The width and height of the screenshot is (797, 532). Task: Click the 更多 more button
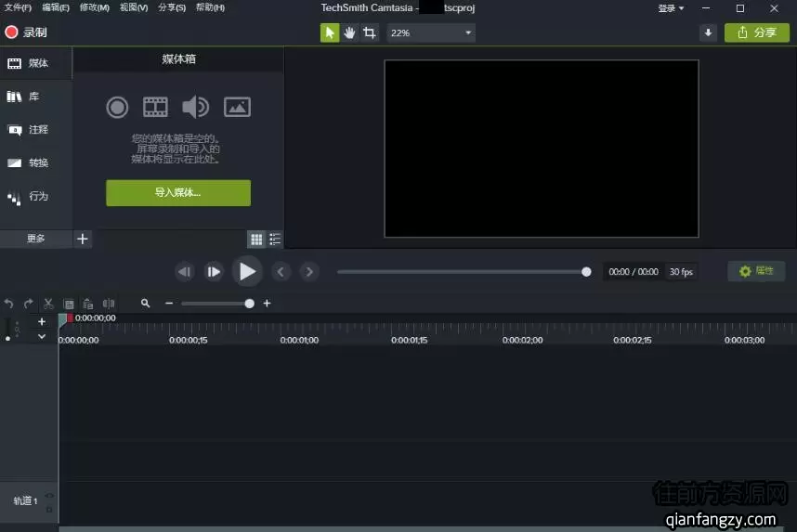tap(35, 239)
